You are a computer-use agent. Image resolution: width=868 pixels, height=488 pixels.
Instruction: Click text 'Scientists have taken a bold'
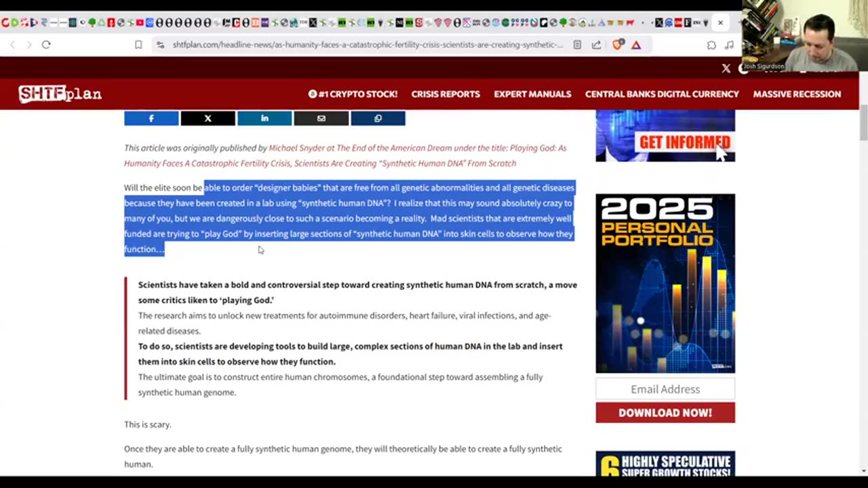tap(196, 285)
